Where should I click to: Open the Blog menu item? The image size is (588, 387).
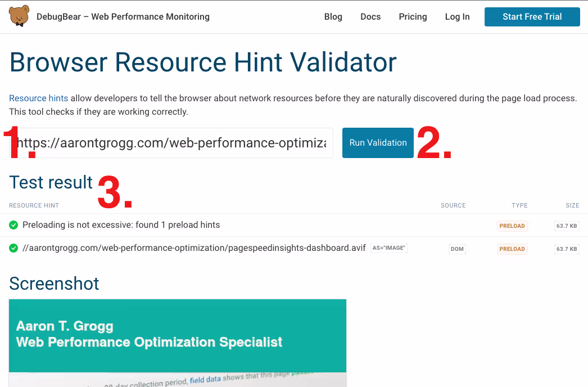[x=333, y=17]
